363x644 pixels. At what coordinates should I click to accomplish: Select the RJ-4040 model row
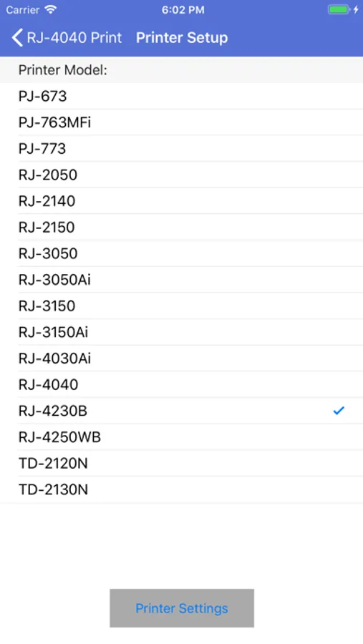(181, 385)
